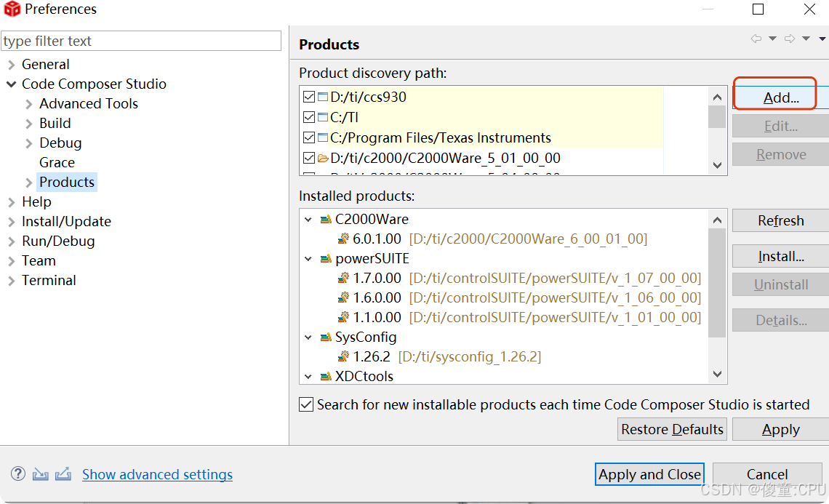Click the icon beside C:/Program Files/Texas Instruments

(x=323, y=137)
